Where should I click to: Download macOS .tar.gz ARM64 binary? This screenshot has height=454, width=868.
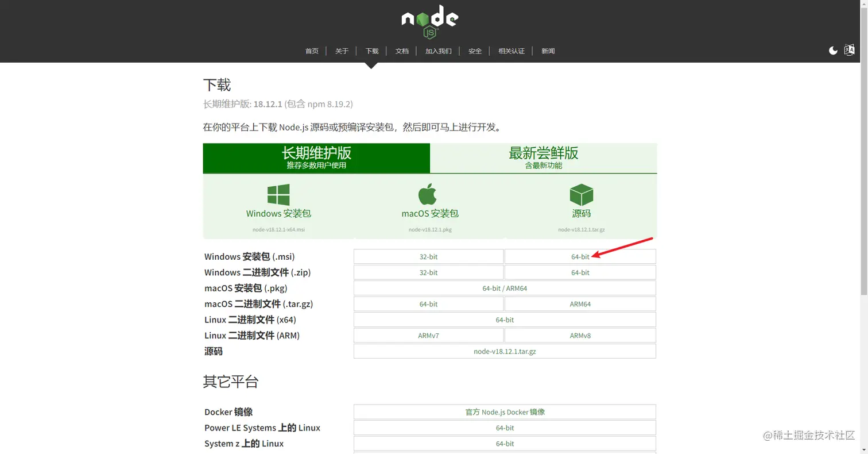(x=580, y=304)
